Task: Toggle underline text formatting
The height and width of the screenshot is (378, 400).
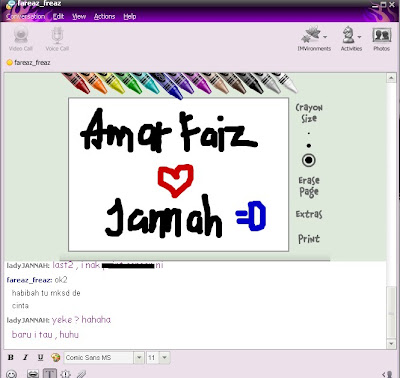Action: (x=40, y=357)
